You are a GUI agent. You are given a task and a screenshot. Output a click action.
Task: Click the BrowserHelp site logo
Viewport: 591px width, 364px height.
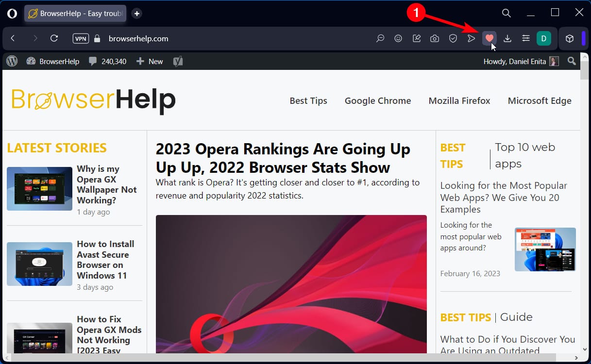click(x=93, y=100)
